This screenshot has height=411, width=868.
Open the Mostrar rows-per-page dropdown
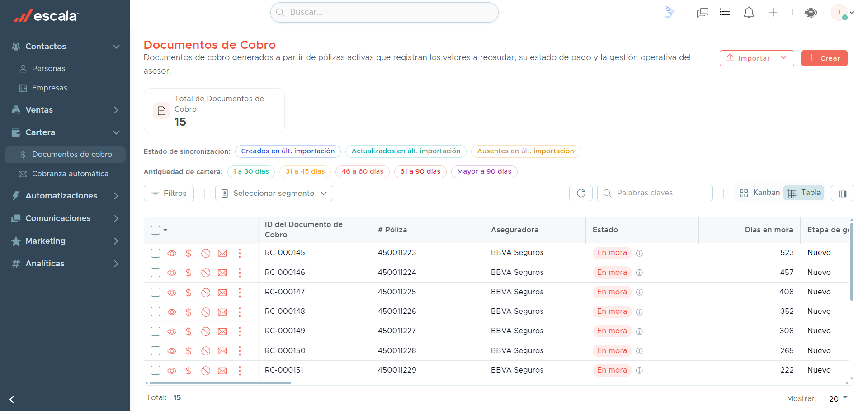pyautogui.click(x=838, y=398)
